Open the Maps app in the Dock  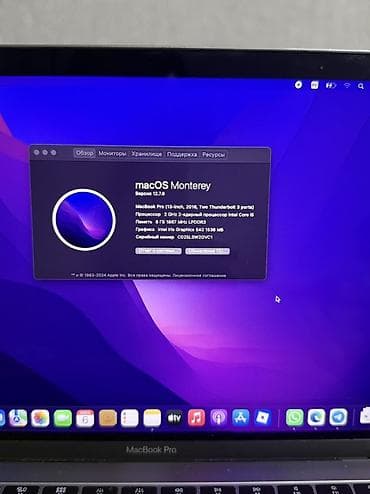[x=18, y=418]
